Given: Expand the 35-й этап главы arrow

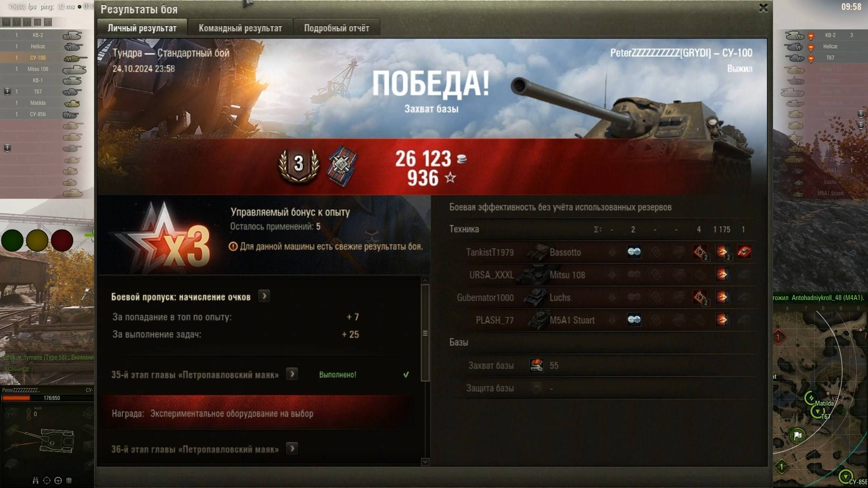Looking at the screenshot, I should coord(292,374).
